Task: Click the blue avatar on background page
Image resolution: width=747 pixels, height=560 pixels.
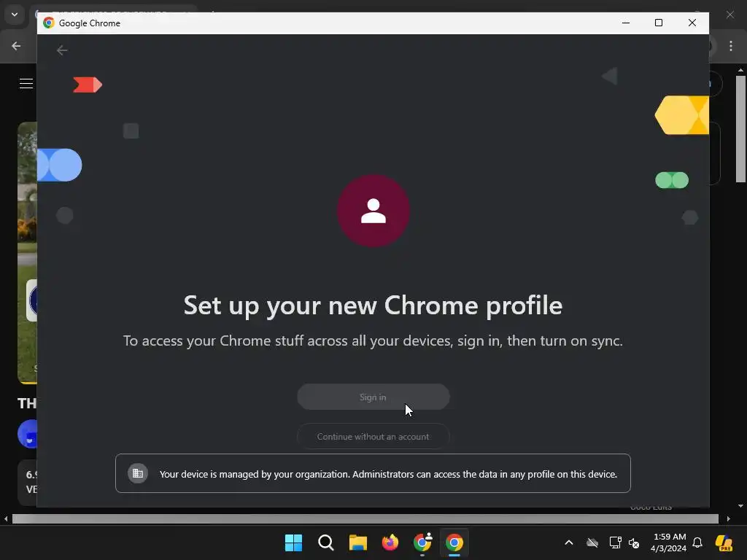Action: [x=28, y=434]
